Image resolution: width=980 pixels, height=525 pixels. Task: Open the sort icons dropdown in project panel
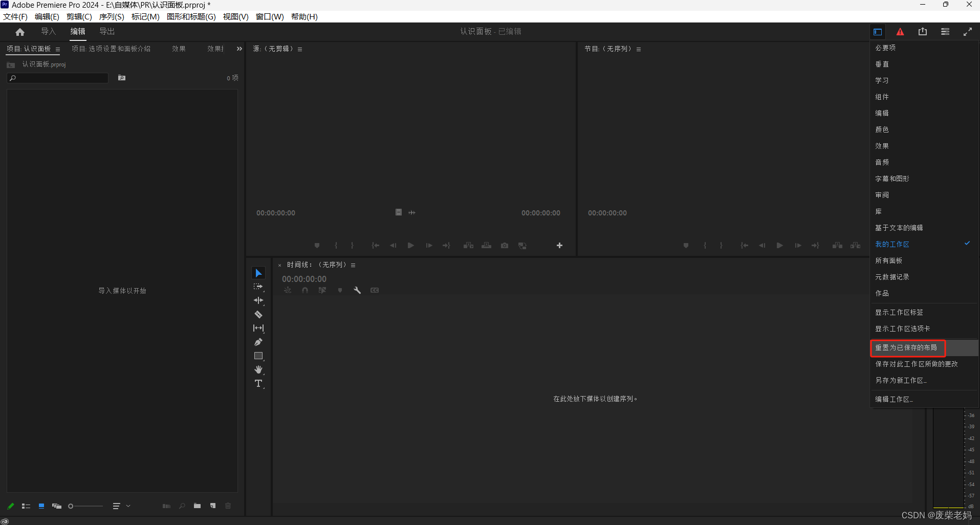coord(121,506)
